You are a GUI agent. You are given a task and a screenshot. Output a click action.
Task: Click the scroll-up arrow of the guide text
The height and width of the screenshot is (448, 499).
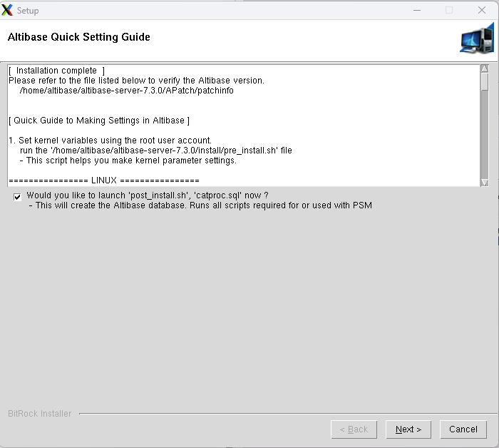484,69
